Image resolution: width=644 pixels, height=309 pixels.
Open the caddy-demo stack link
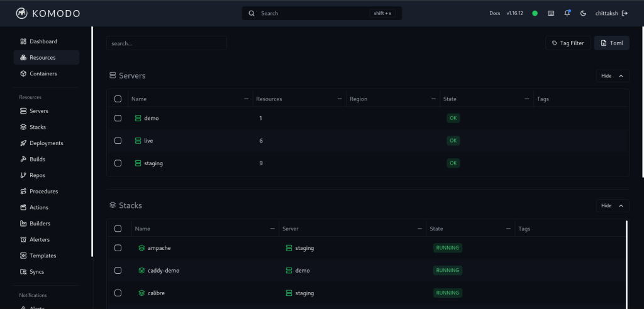(159, 271)
